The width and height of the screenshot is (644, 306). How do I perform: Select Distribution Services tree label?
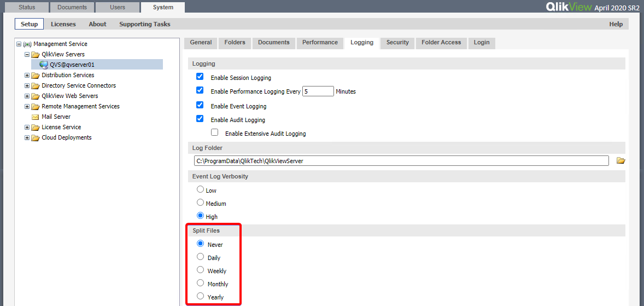[x=68, y=75]
